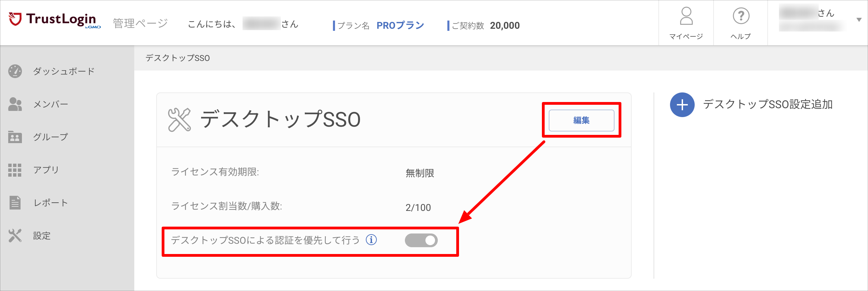Click the settings tools icon in sidebar
The height and width of the screenshot is (291, 868).
tap(15, 236)
